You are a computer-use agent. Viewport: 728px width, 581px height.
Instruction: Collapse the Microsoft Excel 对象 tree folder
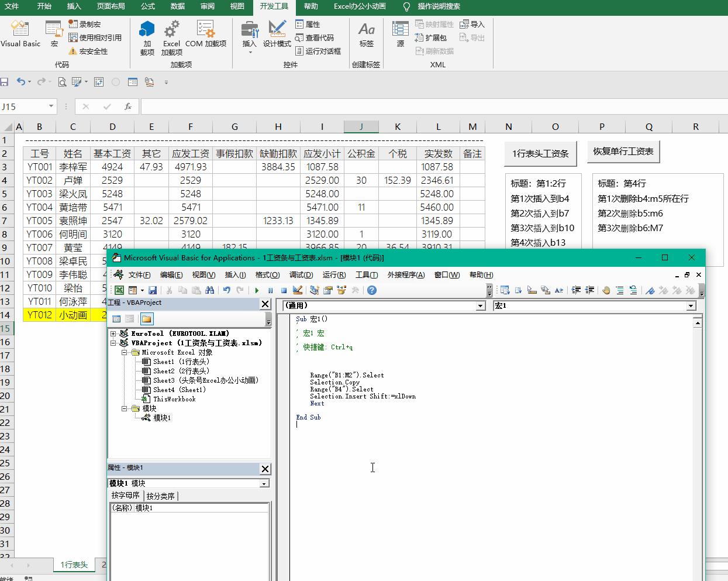[125, 353]
